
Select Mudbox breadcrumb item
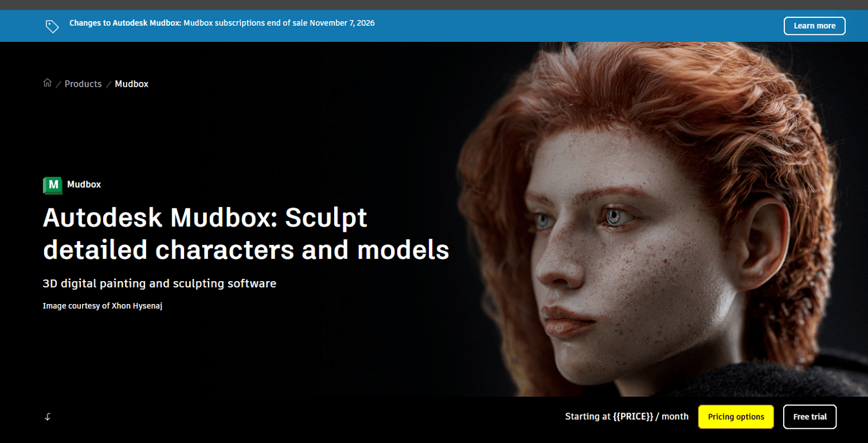pyautogui.click(x=131, y=84)
